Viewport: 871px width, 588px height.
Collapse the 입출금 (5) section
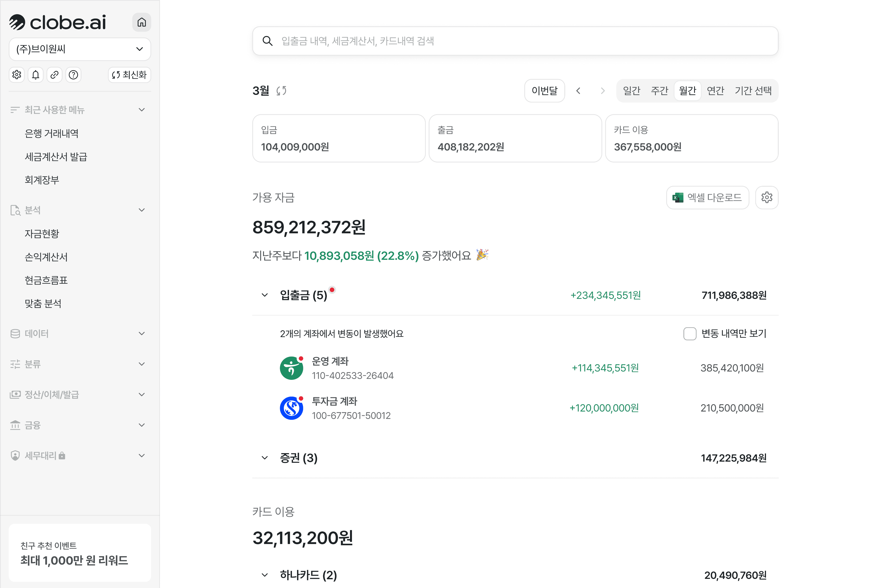265,295
